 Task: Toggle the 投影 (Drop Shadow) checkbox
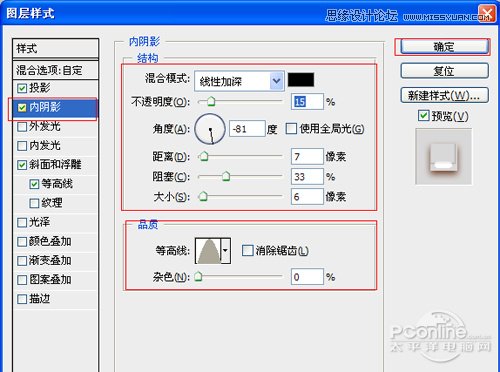click(22, 88)
